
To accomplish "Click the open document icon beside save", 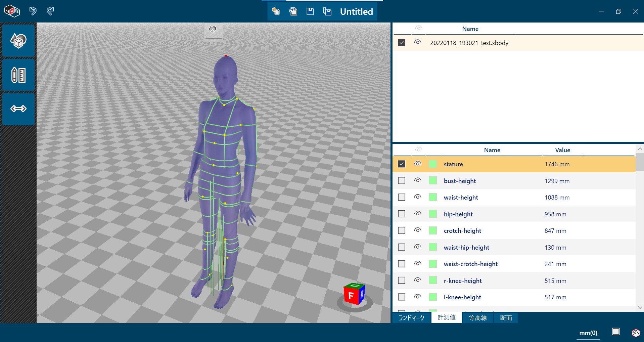I will pyautogui.click(x=293, y=11).
